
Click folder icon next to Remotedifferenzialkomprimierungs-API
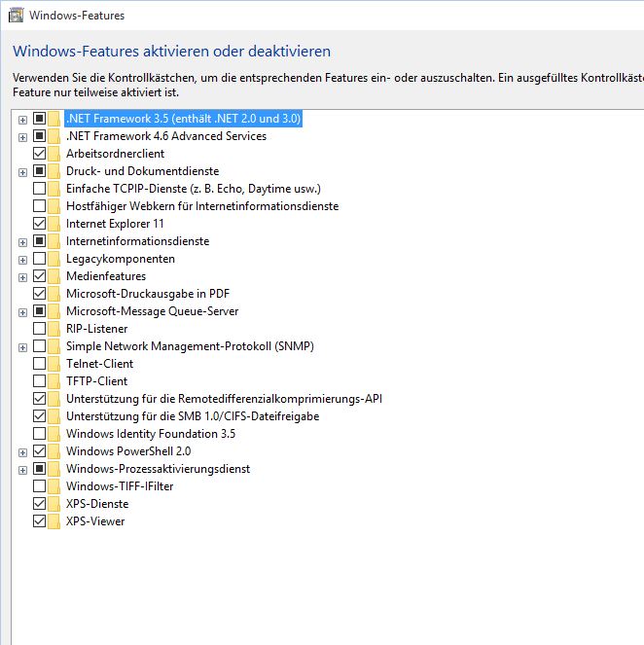54,399
